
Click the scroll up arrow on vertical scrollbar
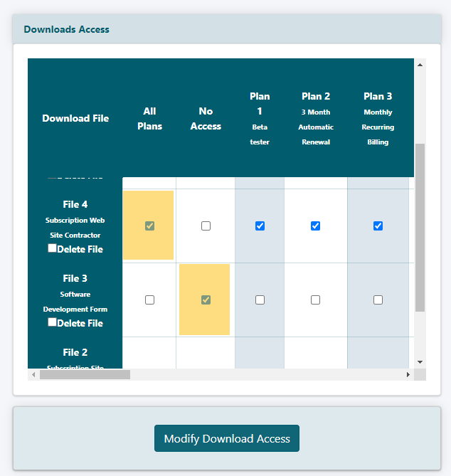point(420,65)
